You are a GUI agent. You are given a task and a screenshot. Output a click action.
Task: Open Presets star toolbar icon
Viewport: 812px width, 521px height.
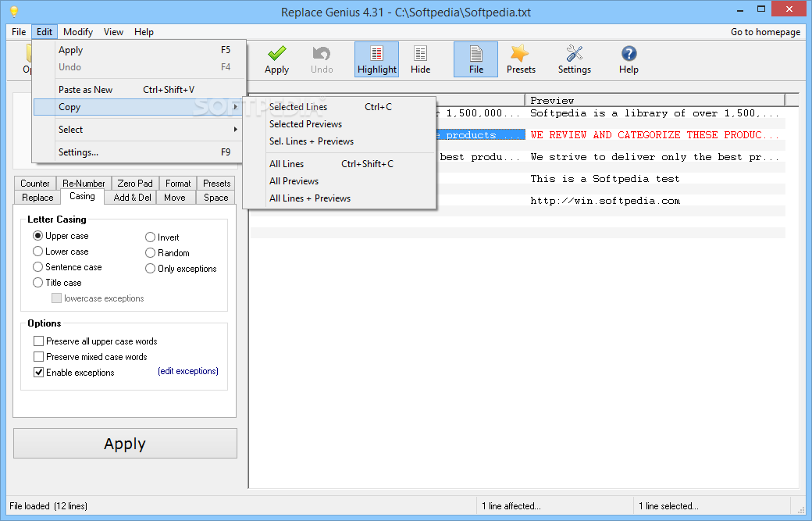pos(521,59)
